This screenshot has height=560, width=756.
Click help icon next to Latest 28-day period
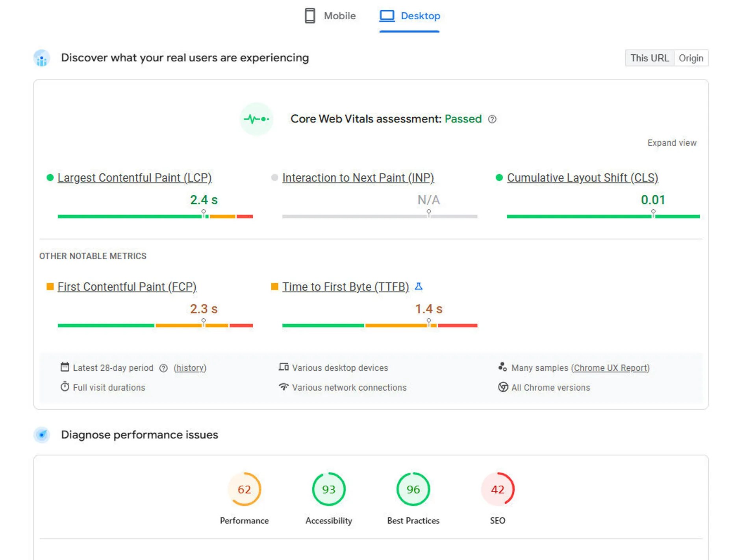[x=163, y=368]
